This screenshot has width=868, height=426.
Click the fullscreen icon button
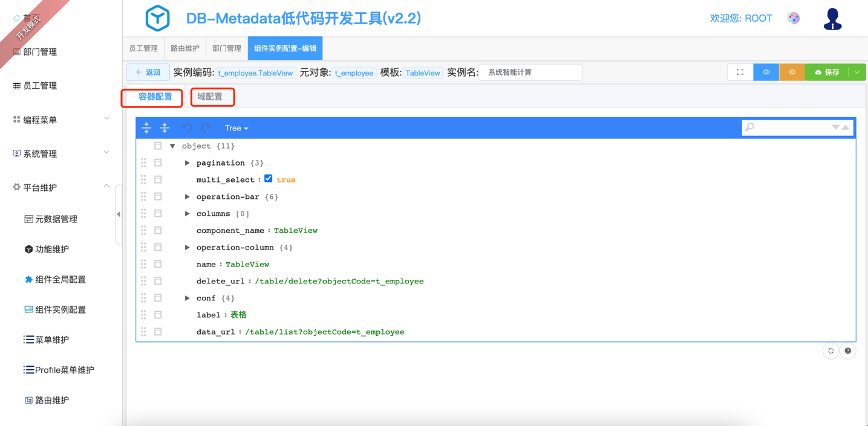(740, 73)
